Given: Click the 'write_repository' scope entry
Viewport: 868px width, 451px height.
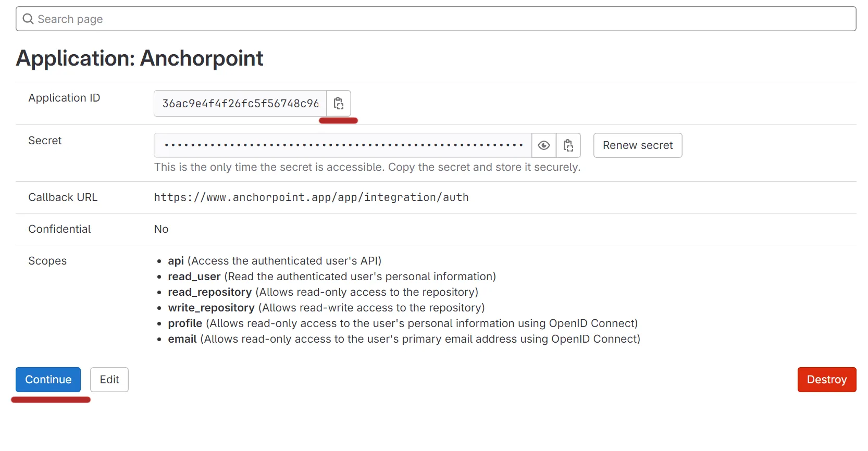Looking at the screenshot, I should (326, 308).
